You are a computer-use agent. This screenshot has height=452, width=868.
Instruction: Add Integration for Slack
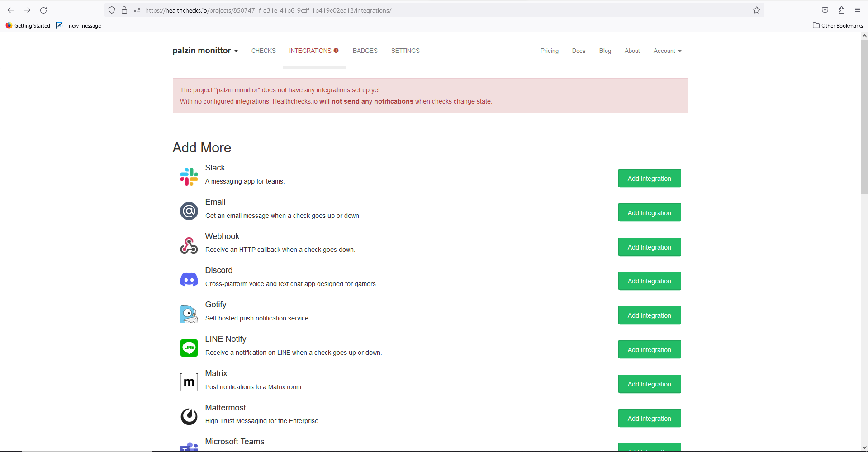650,178
